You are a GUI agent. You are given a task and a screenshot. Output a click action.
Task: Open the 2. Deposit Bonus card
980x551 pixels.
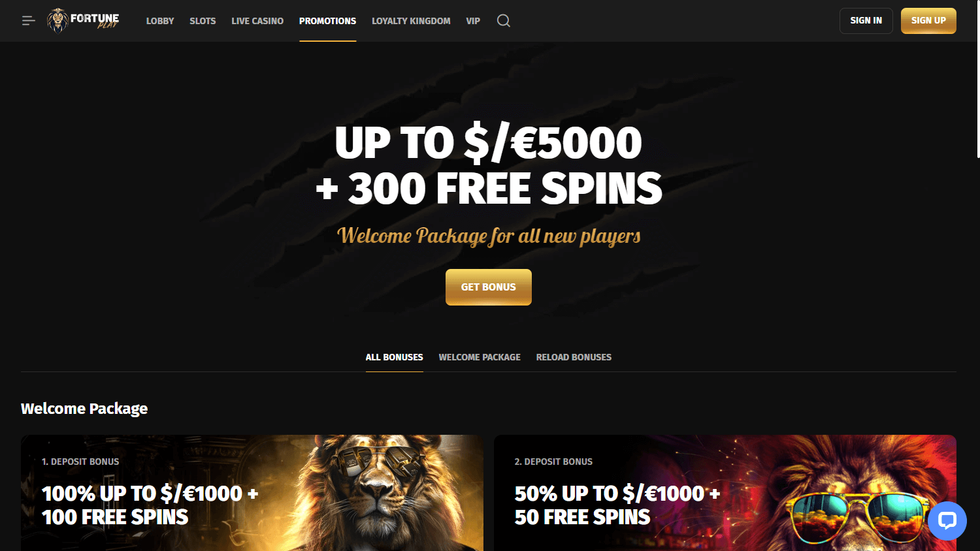pyautogui.click(x=725, y=493)
